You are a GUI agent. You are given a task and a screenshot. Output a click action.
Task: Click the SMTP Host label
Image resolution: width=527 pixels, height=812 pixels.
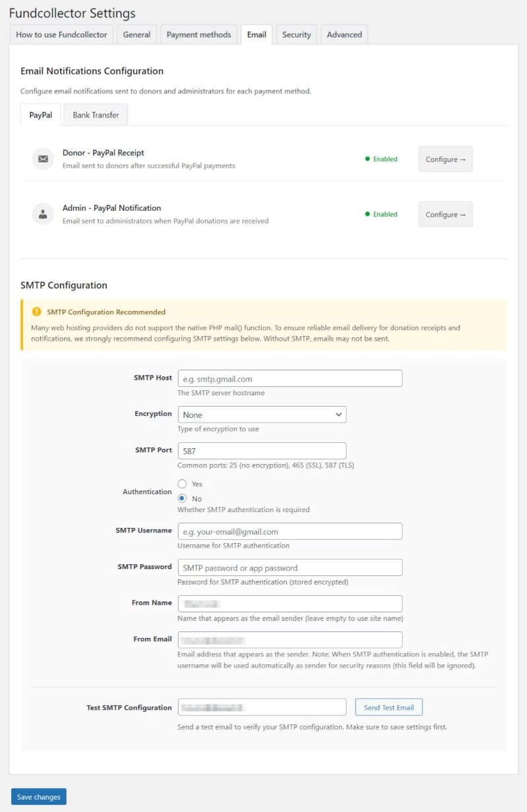153,378
